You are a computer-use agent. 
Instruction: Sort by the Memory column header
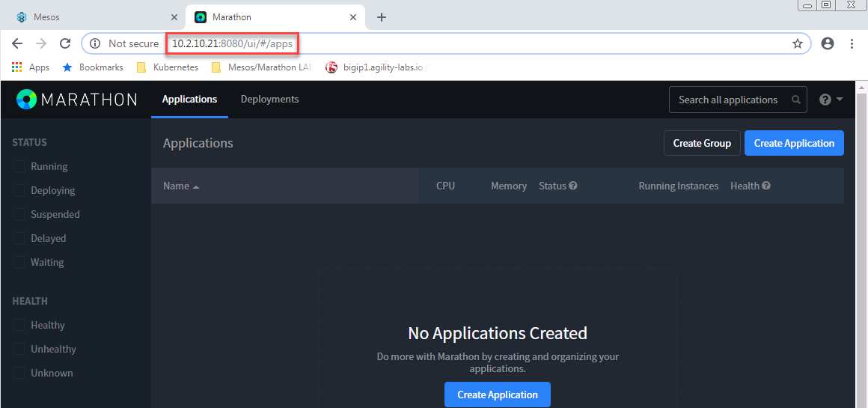click(509, 186)
